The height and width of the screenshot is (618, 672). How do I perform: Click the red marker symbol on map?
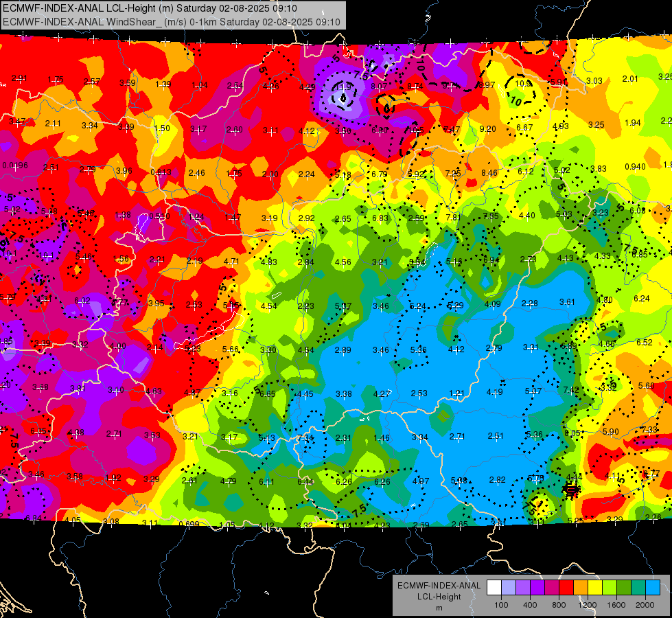pyautogui.click(x=570, y=490)
